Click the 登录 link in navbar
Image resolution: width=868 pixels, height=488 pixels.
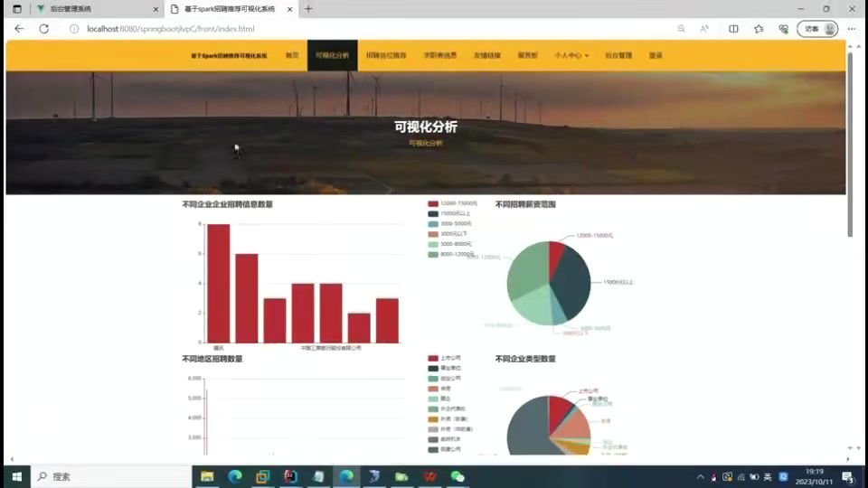click(656, 56)
